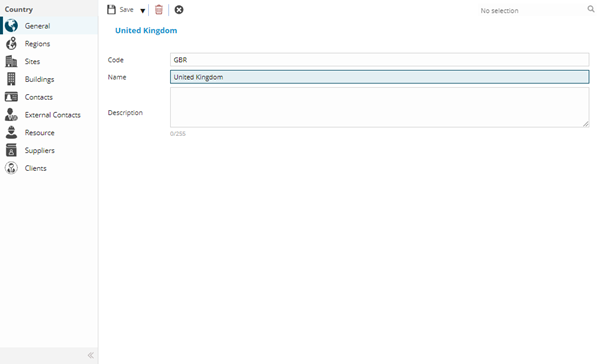Image resolution: width=600 pixels, height=364 pixels.
Task: Click the External Contacts person icon
Action: (11, 114)
